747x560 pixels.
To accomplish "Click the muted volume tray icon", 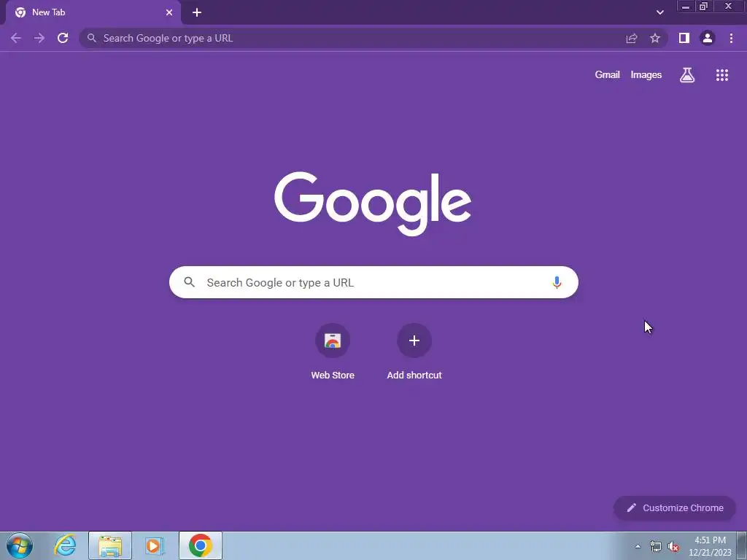I will point(673,547).
